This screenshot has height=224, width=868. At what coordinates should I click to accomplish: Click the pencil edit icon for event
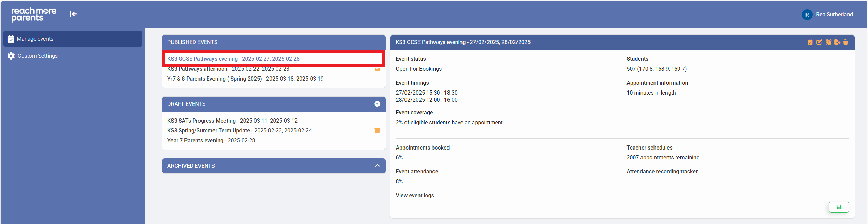(x=819, y=42)
